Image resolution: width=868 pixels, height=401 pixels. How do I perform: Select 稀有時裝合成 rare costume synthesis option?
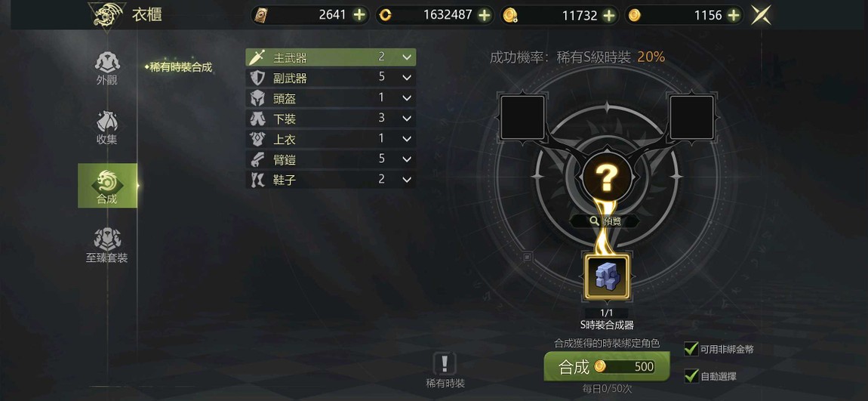click(x=178, y=67)
